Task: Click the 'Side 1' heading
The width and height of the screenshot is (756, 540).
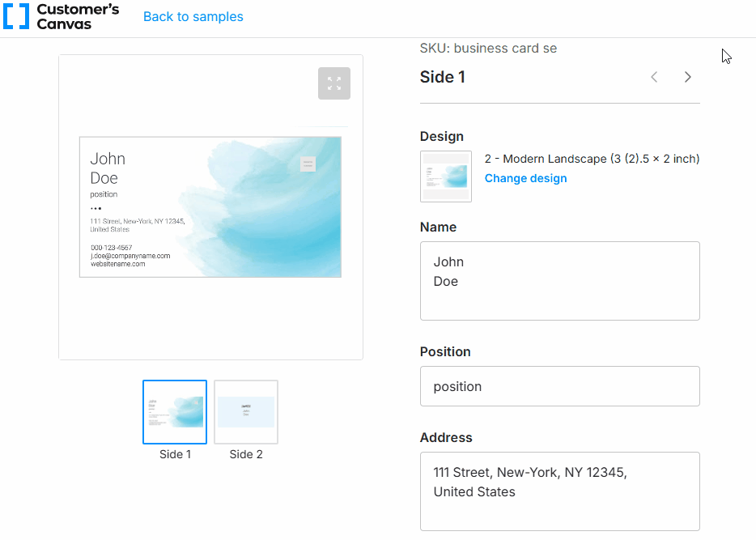Action: (x=443, y=77)
